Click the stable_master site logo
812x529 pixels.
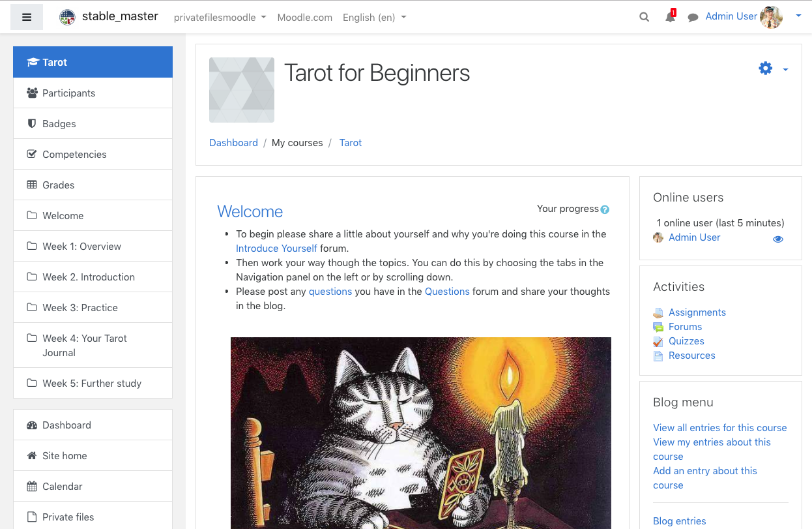tap(67, 17)
